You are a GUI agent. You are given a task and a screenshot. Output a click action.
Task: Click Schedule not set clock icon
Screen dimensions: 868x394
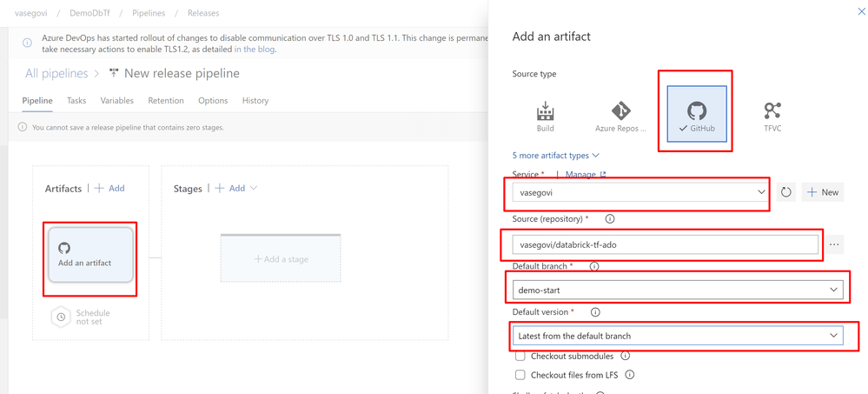pyautogui.click(x=62, y=317)
